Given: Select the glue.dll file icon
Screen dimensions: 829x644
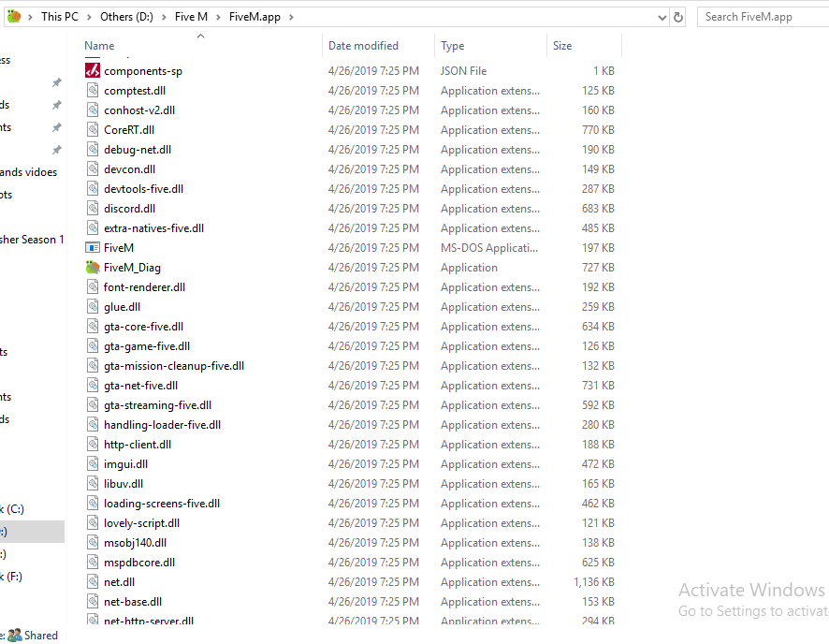Looking at the screenshot, I should (x=93, y=307).
